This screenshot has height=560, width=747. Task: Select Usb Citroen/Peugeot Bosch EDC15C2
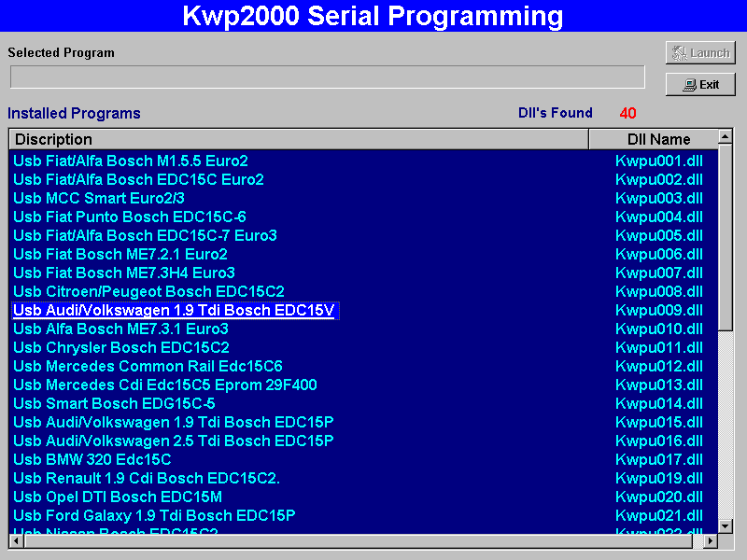click(148, 291)
